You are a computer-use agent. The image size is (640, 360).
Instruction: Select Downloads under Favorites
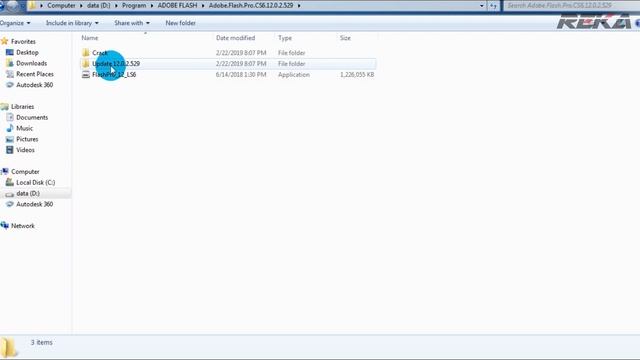click(31, 63)
